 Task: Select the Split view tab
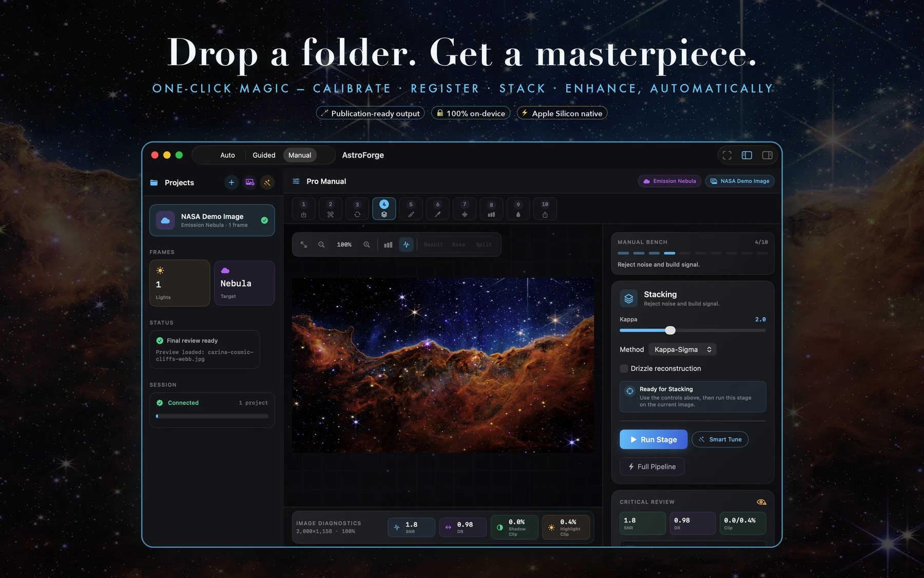pos(484,245)
